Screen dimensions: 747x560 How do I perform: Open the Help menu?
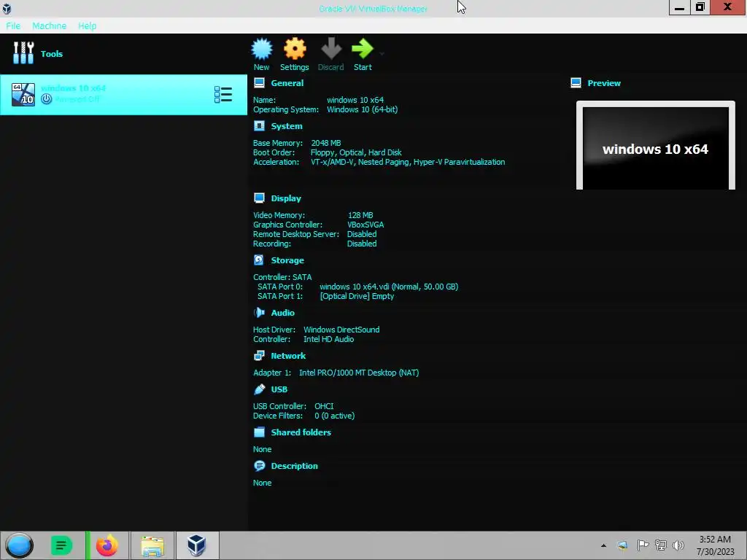(88, 26)
